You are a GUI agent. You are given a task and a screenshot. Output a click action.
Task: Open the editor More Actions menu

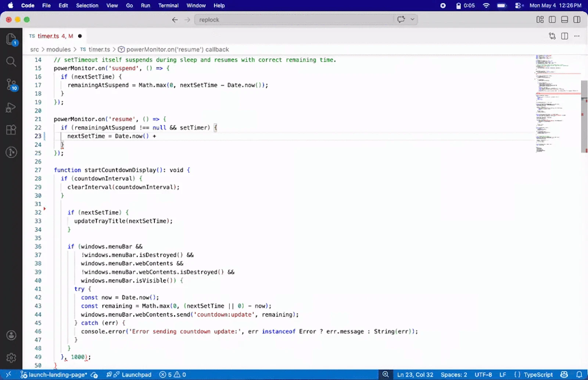pos(577,36)
